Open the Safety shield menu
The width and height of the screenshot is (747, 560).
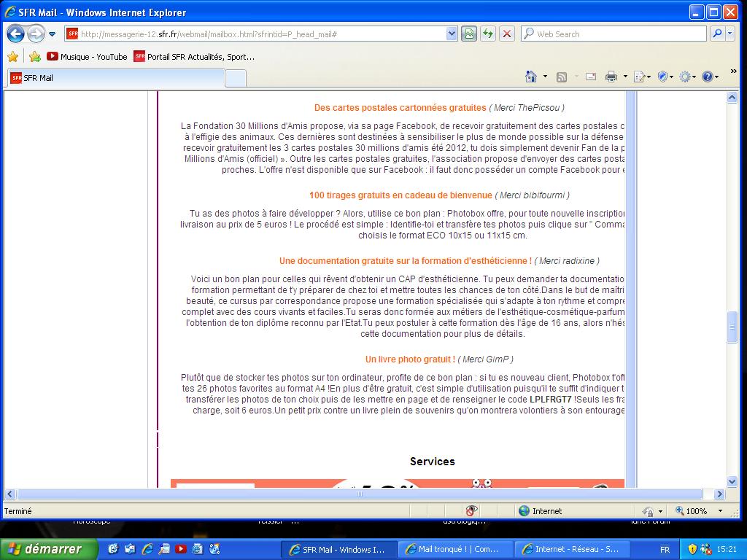665,76
